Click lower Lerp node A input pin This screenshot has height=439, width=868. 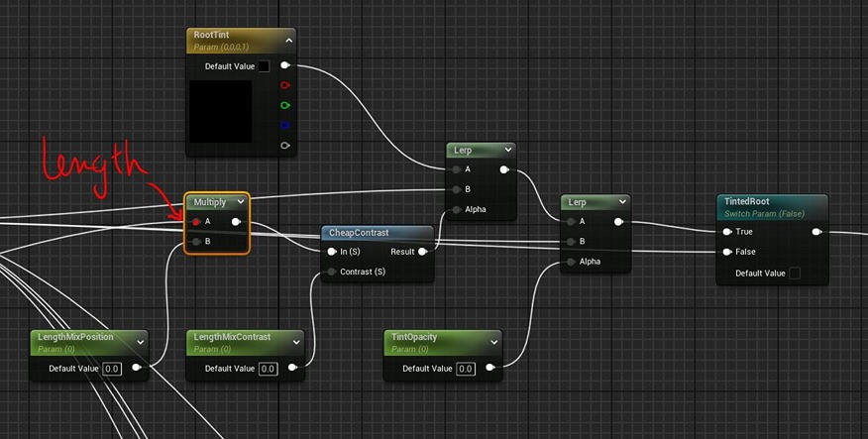click(571, 221)
